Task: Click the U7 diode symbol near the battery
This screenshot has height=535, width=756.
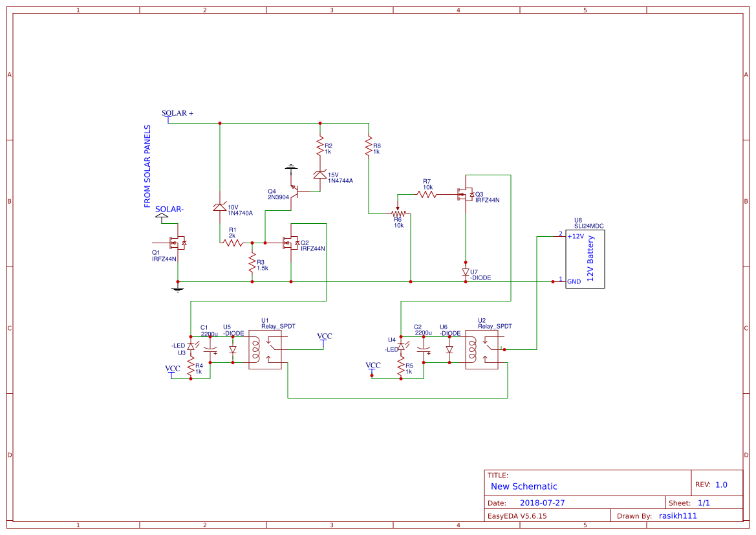Action: coord(466,272)
